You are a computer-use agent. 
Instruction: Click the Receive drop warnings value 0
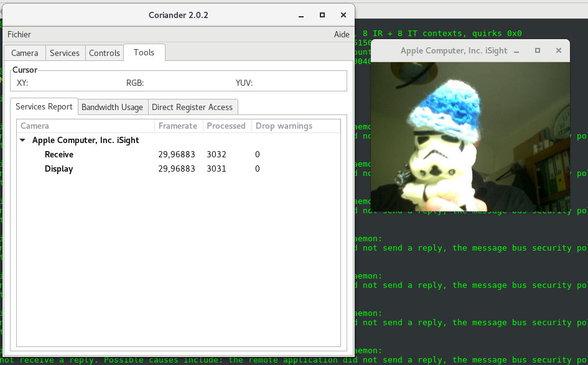257,154
